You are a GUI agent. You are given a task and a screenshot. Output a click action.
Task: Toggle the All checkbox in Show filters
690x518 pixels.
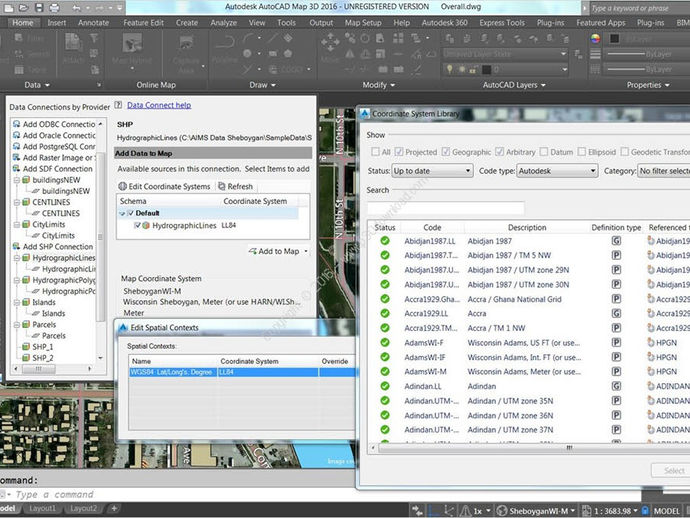pos(375,152)
